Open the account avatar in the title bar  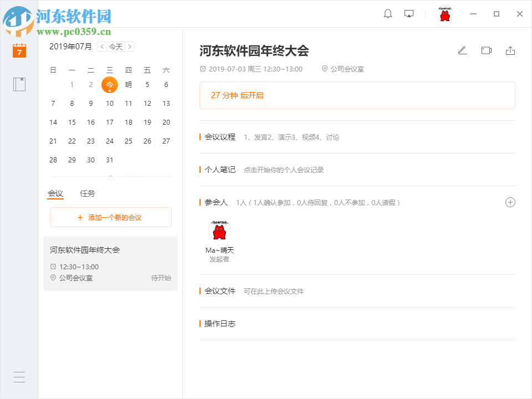click(x=444, y=13)
